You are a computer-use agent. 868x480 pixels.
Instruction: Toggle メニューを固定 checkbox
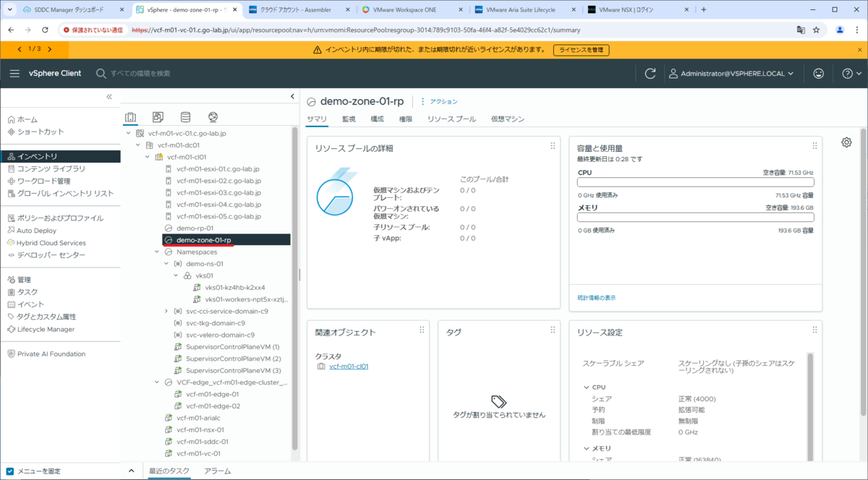[9, 471]
